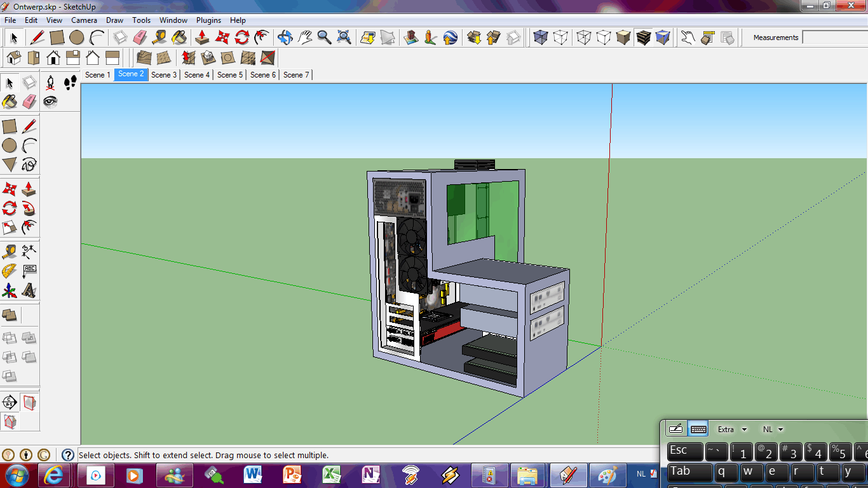The height and width of the screenshot is (488, 868).
Task: Enable Shaded face style
Action: 623,37
